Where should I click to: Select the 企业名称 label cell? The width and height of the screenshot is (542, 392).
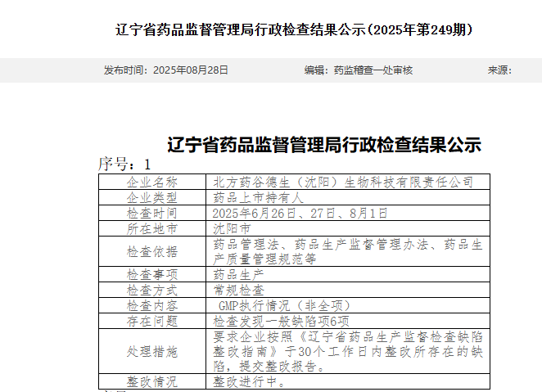coord(151,182)
